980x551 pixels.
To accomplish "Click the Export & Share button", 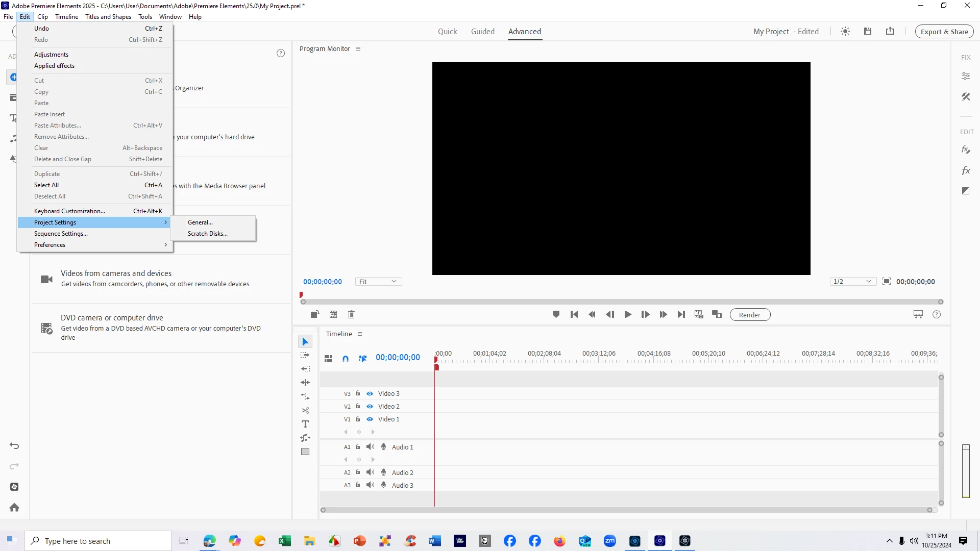I will (944, 32).
